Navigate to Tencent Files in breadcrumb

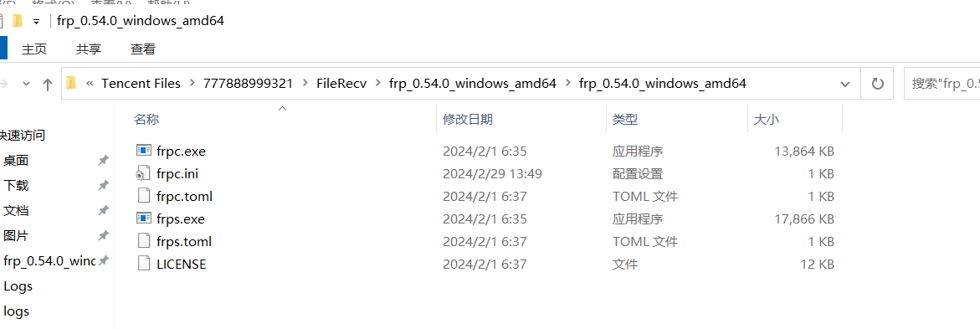pos(141,83)
